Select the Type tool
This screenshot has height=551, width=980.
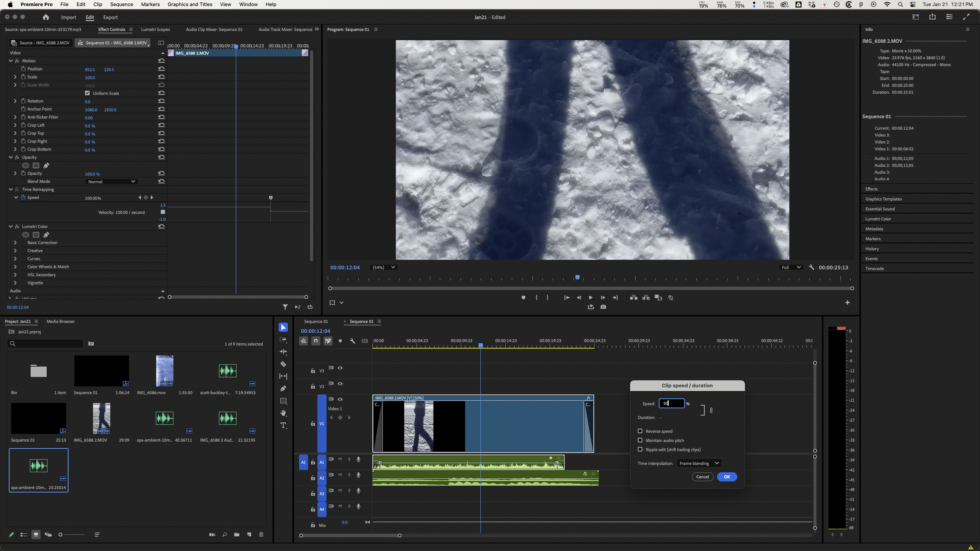283,426
